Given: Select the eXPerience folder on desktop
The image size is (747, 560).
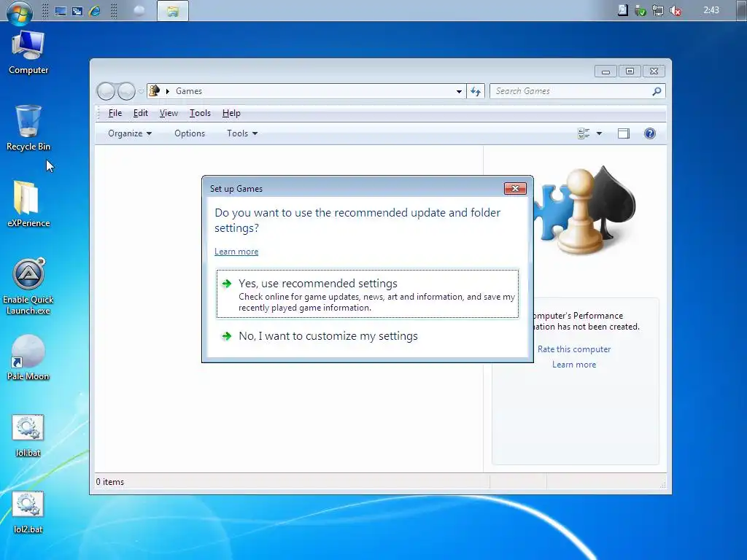Looking at the screenshot, I should pos(28,204).
